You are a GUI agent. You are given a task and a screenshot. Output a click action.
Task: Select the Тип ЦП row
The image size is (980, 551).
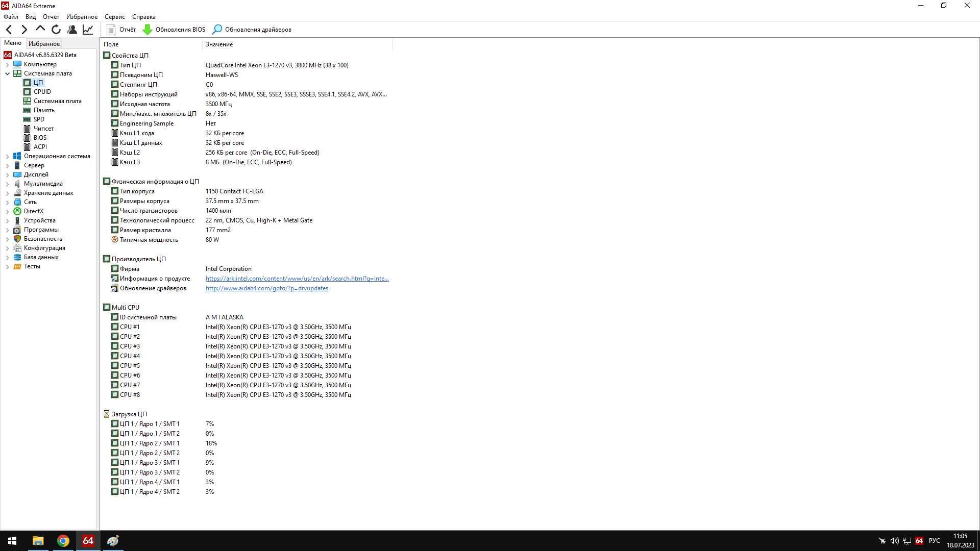pos(247,65)
